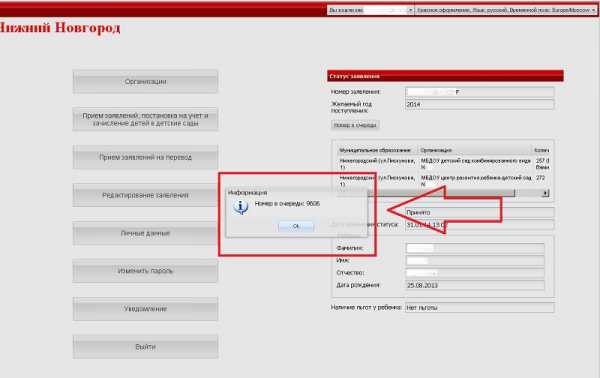The image size is (600, 378).
Task: Select table row with МБДОУ детский сад комбинированного вида
Action: click(x=443, y=164)
